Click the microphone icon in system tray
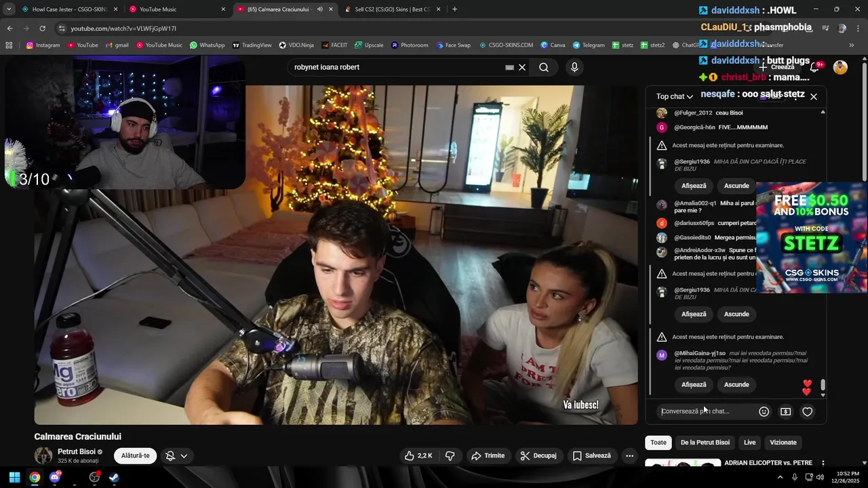Viewport: 868px width, 488px height. coord(796,477)
